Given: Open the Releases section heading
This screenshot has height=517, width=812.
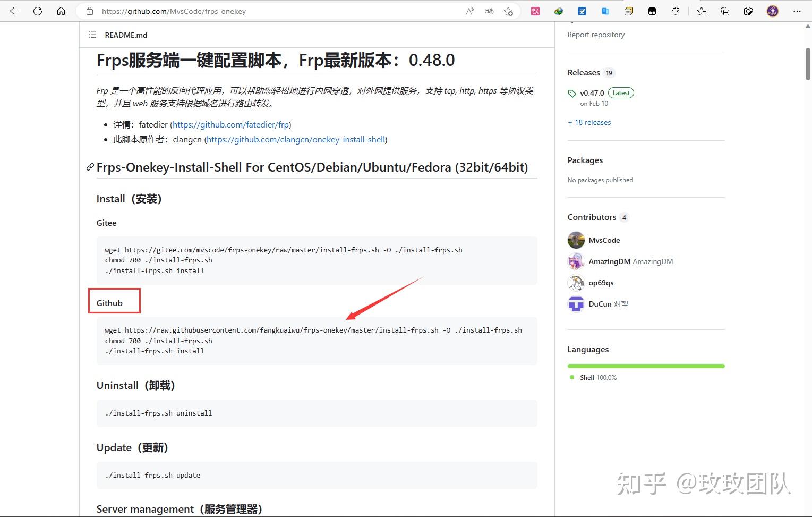Looking at the screenshot, I should 584,73.
